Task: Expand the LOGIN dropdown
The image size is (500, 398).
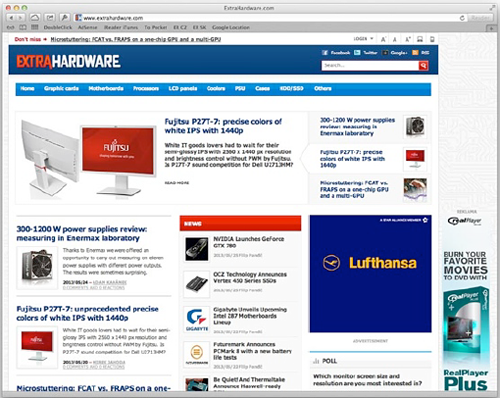Action: (363, 39)
